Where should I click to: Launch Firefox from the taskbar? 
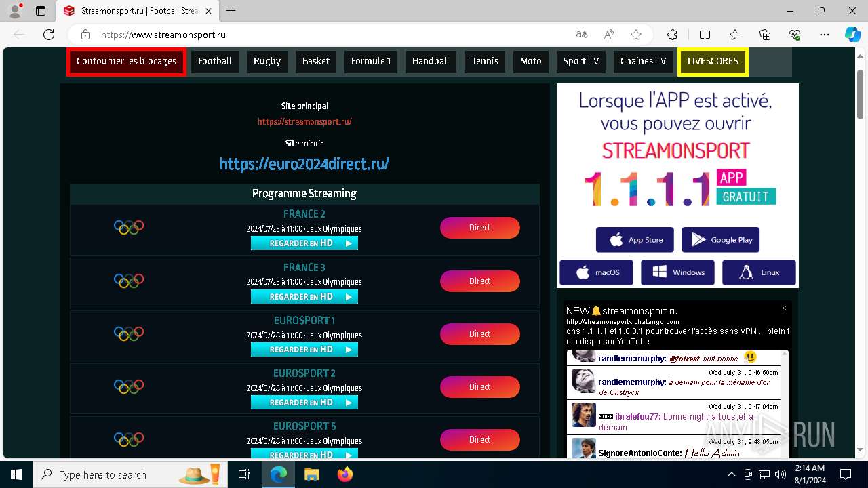point(344,474)
